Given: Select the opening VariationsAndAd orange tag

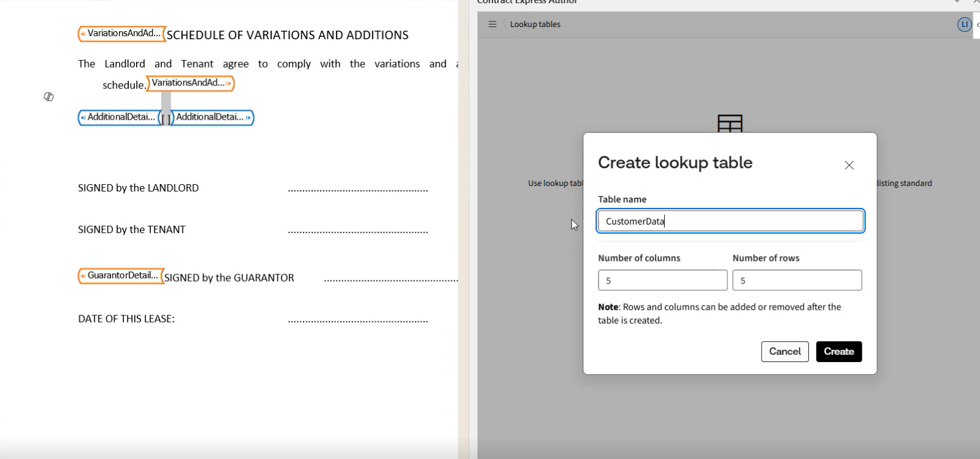Looking at the screenshot, I should pyautogui.click(x=121, y=34).
